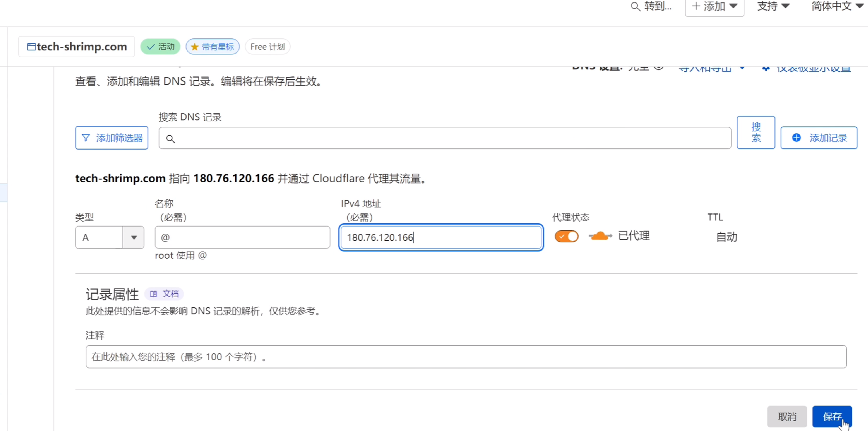Click the IPv4 address input field

(441, 237)
